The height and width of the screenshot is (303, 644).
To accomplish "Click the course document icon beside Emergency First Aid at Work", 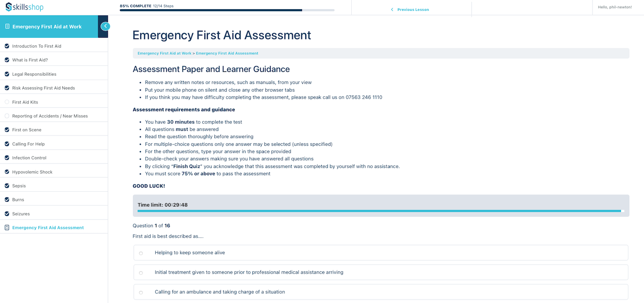I will click(x=7, y=26).
